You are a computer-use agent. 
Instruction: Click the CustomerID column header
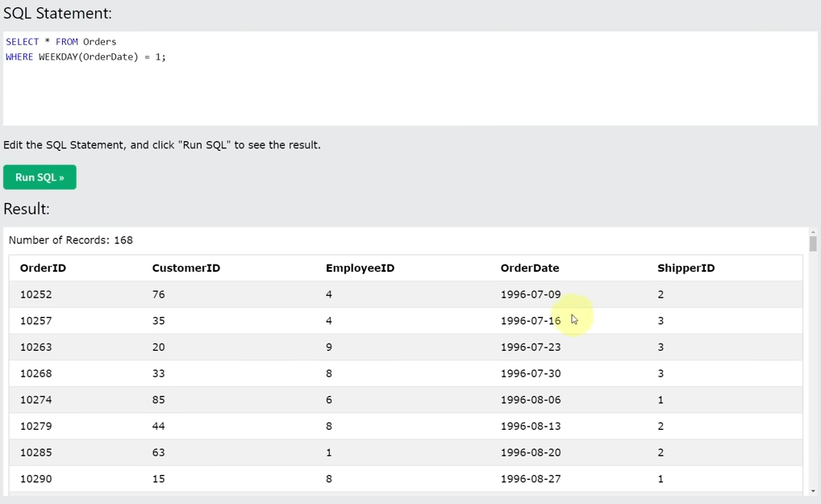(185, 268)
